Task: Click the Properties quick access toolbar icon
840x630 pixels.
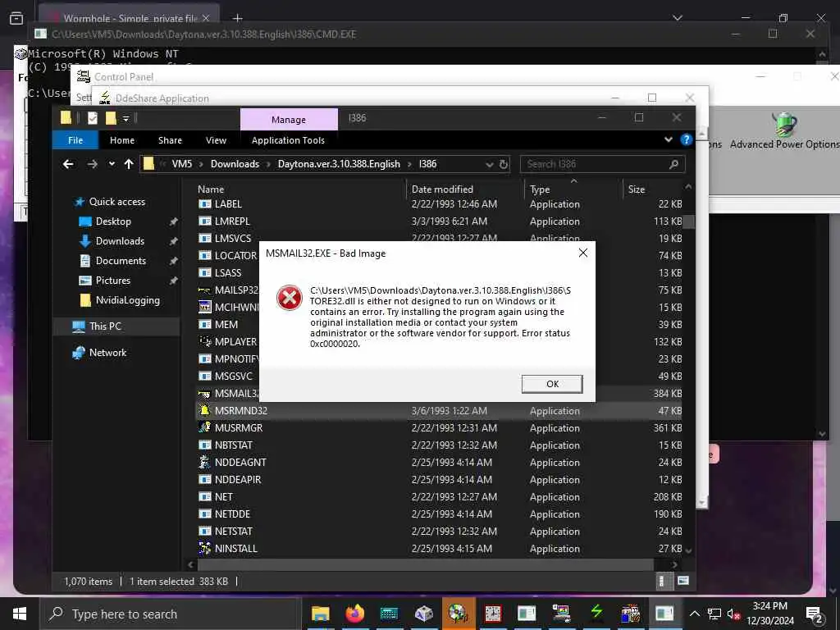Action: coord(92,118)
